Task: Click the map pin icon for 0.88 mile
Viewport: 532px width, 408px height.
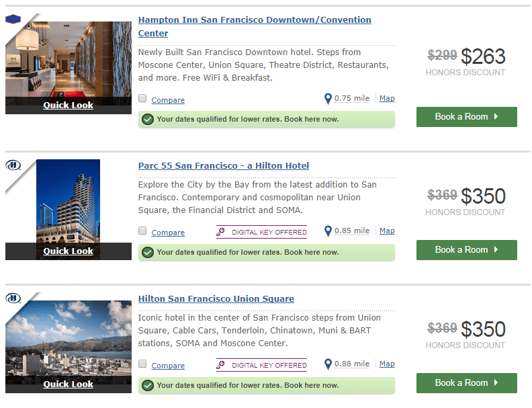Action: pyautogui.click(x=328, y=364)
